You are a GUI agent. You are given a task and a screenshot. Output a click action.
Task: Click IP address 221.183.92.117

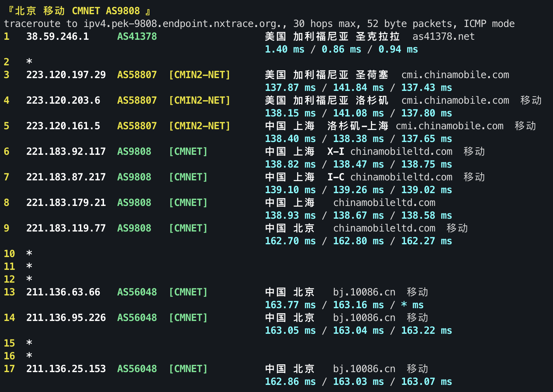(66, 152)
